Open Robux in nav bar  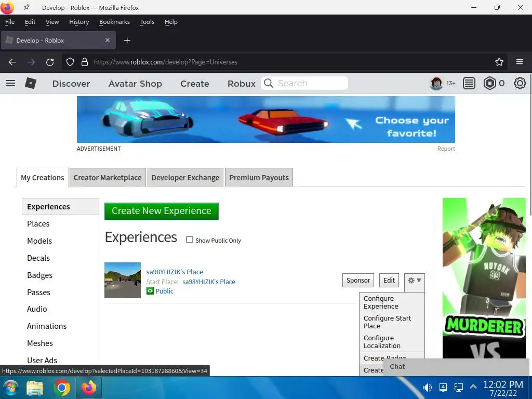(x=241, y=84)
